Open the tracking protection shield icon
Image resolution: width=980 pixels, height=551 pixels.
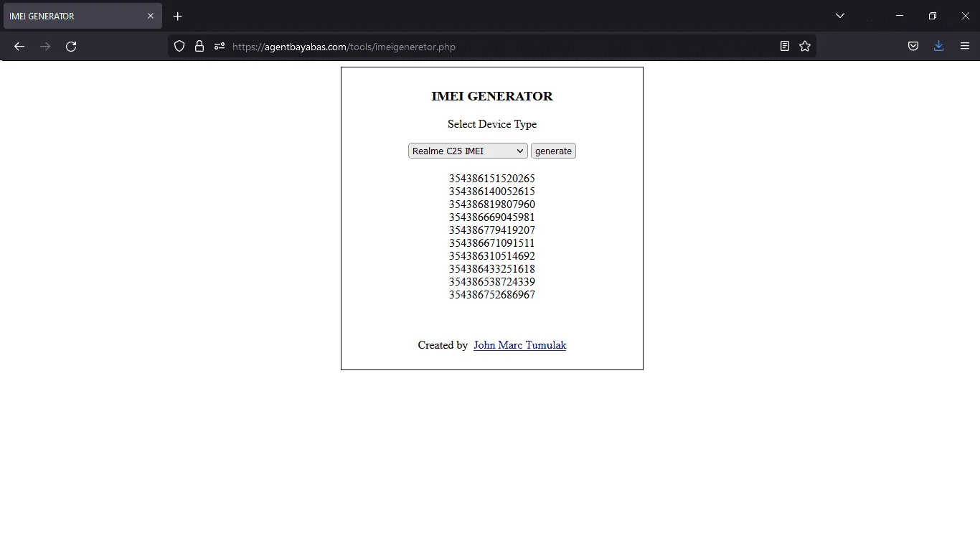tap(179, 46)
